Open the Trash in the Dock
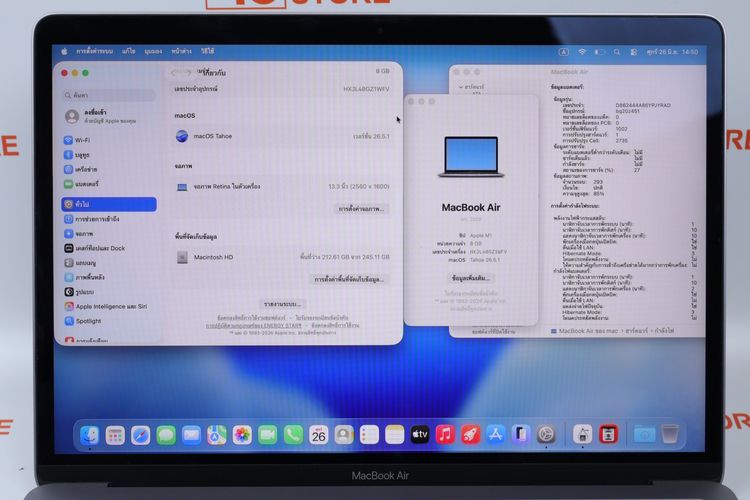Image resolution: width=750 pixels, height=500 pixels. pyautogui.click(x=670, y=434)
